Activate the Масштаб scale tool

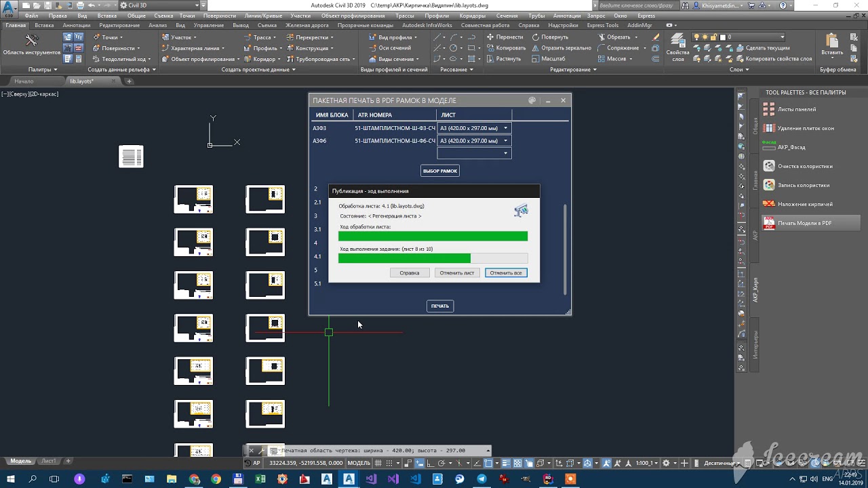point(548,59)
